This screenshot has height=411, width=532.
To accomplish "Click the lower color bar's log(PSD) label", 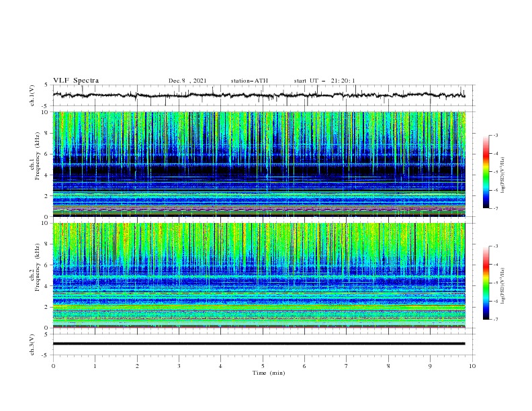I will (502, 286).
